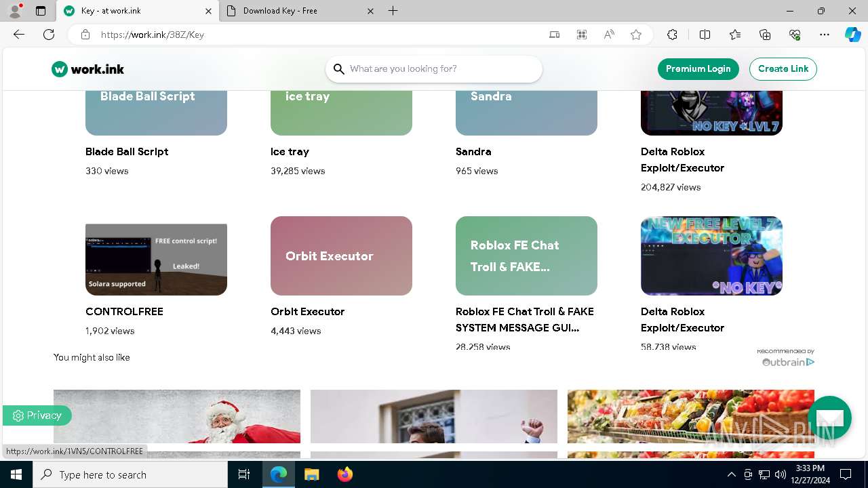Open File Explorer from taskbar
The image size is (868, 488).
tap(311, 474)
